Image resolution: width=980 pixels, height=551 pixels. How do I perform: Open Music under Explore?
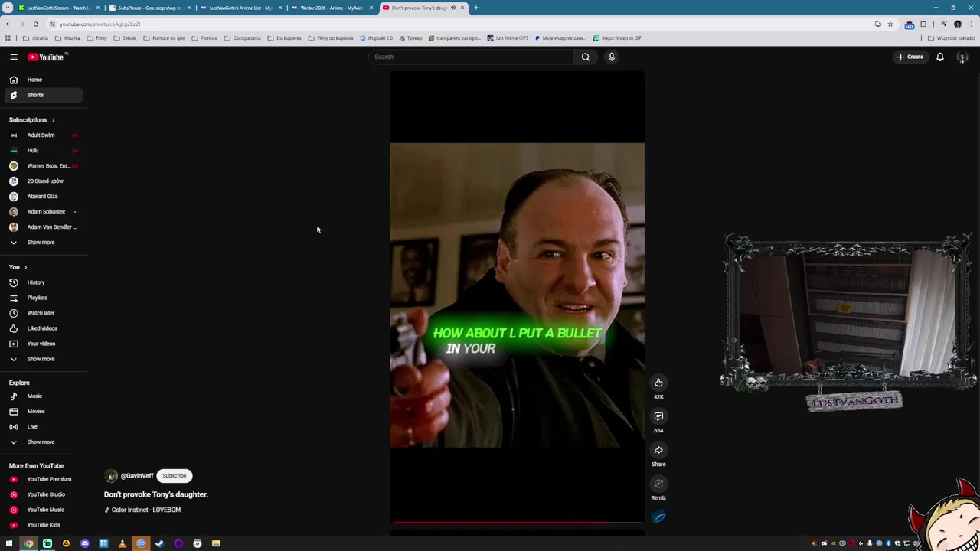pyautogui.click(x=44, y=396)
